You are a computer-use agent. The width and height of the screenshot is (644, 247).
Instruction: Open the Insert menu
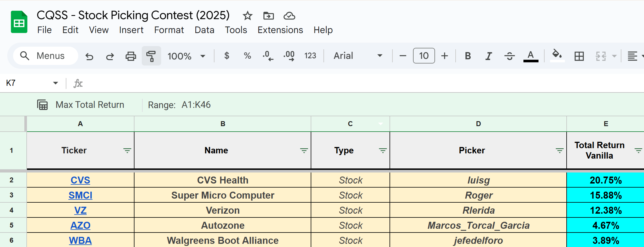tap(131, 30)
